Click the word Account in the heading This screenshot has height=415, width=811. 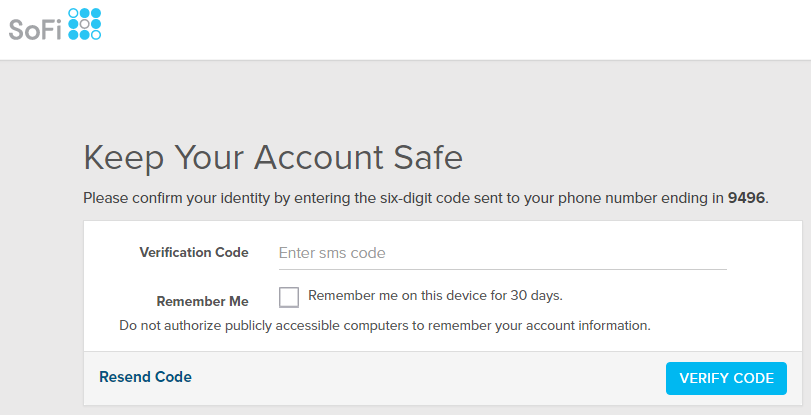318,158
